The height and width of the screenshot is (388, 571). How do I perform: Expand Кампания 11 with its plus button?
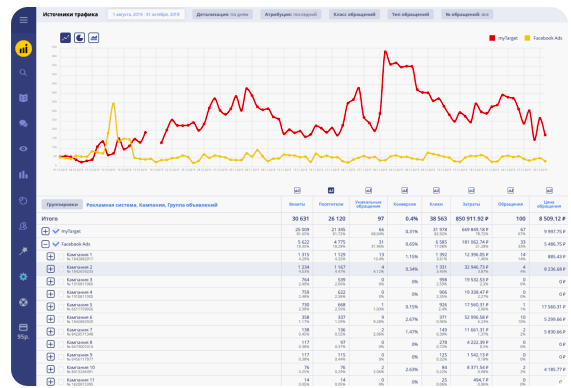click(51, 382)
